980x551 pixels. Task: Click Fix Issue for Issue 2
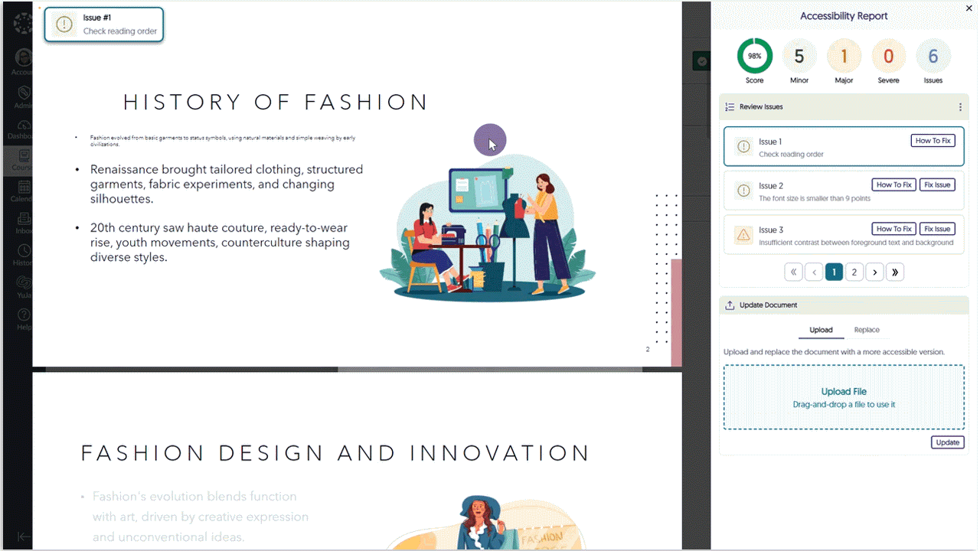937,184
